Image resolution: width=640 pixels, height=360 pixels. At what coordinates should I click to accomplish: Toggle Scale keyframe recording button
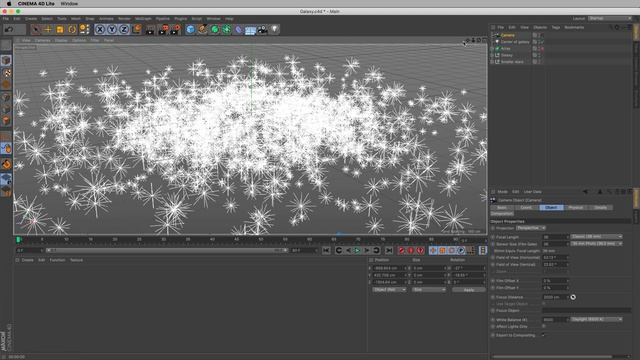pyautogui.click(x=442, y=250)
